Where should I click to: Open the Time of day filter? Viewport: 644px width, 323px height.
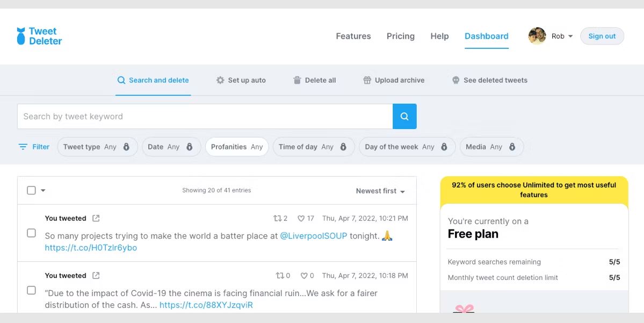pos(313,147)
